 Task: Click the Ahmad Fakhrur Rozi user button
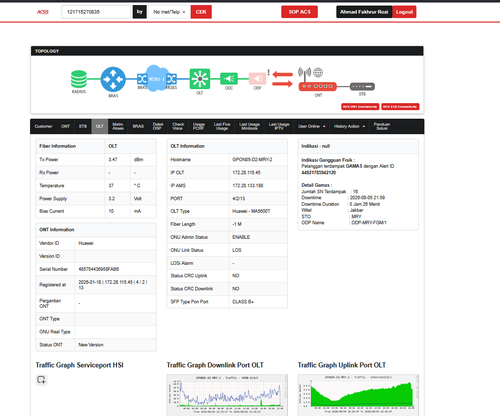(x=364, y=12)
